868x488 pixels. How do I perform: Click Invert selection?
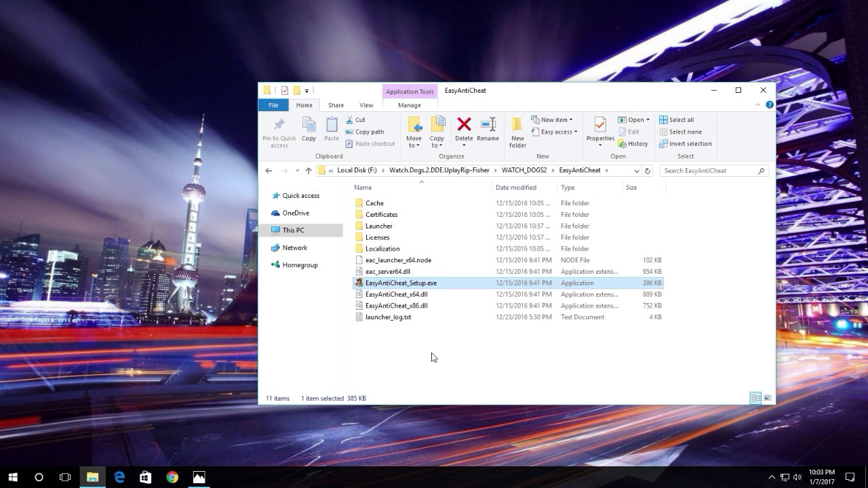pyautogui.click(x=685, y=144)
